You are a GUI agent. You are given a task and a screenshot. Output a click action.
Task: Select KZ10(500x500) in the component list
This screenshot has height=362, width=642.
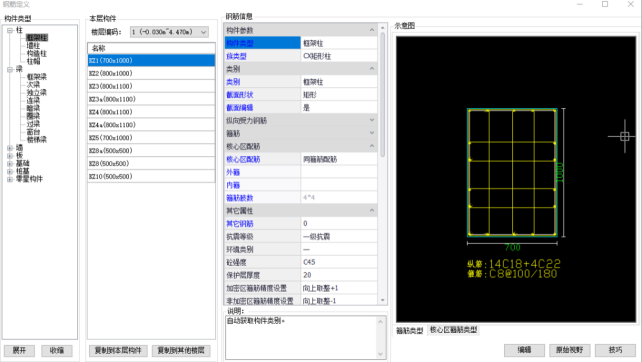pos(151,176)
